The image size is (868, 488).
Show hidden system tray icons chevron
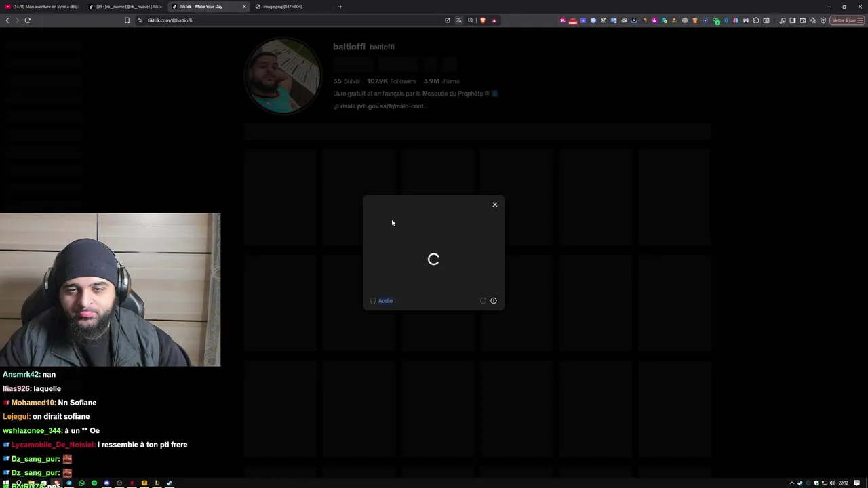(792, 483)
